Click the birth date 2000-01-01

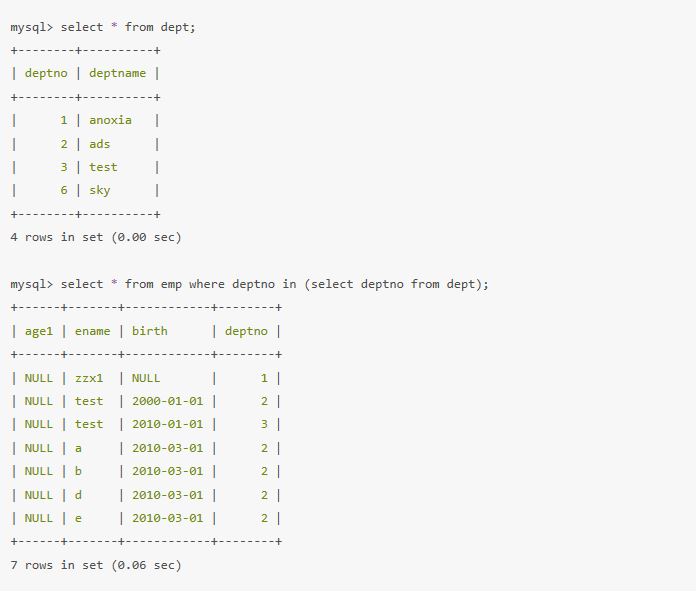point(167,401)
